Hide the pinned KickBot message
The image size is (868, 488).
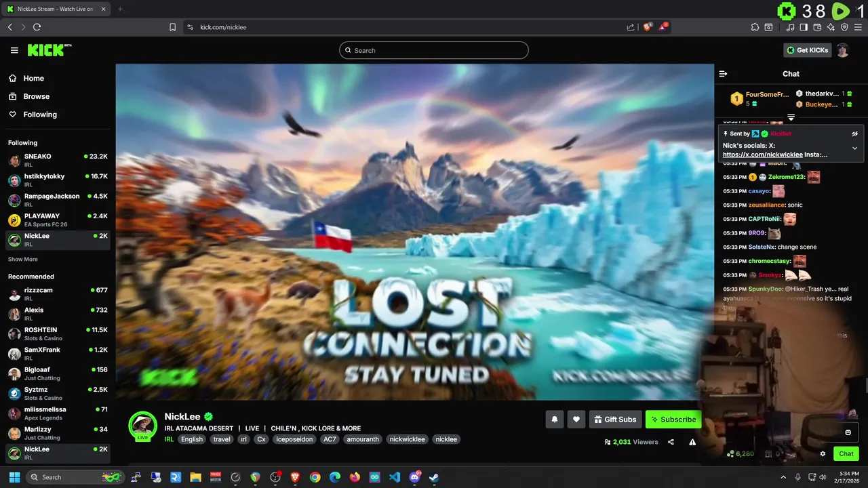click(855, 134)
